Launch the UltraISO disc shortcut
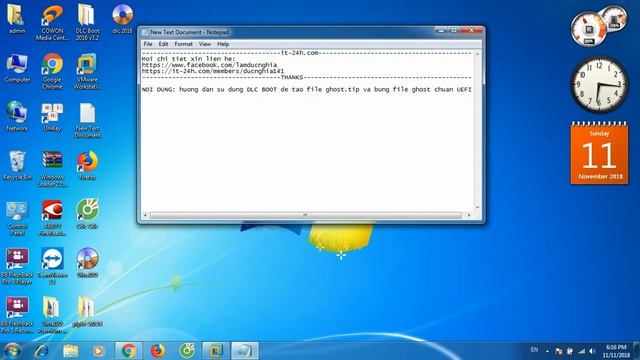The width and height of the screenshot is (640, 360). (x=87, y=262)
